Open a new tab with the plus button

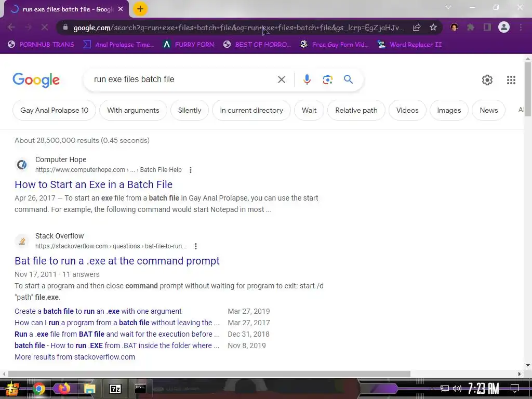(x=140, y=9)
